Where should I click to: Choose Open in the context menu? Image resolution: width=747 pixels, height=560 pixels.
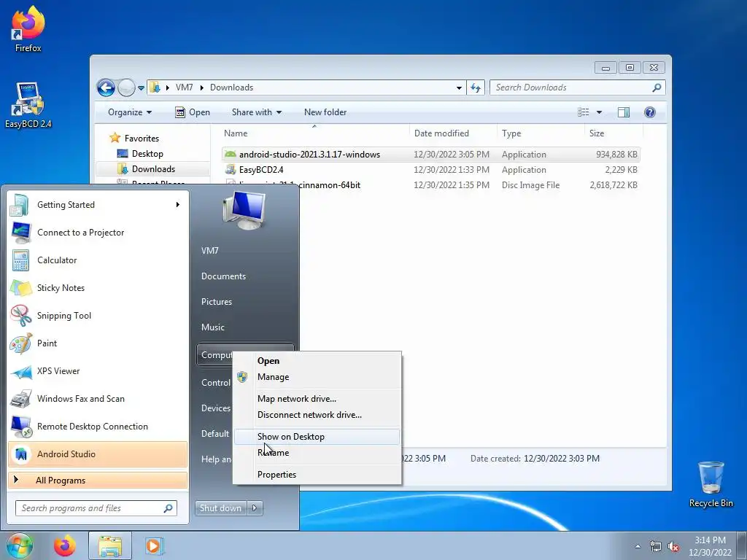point(317,361)
